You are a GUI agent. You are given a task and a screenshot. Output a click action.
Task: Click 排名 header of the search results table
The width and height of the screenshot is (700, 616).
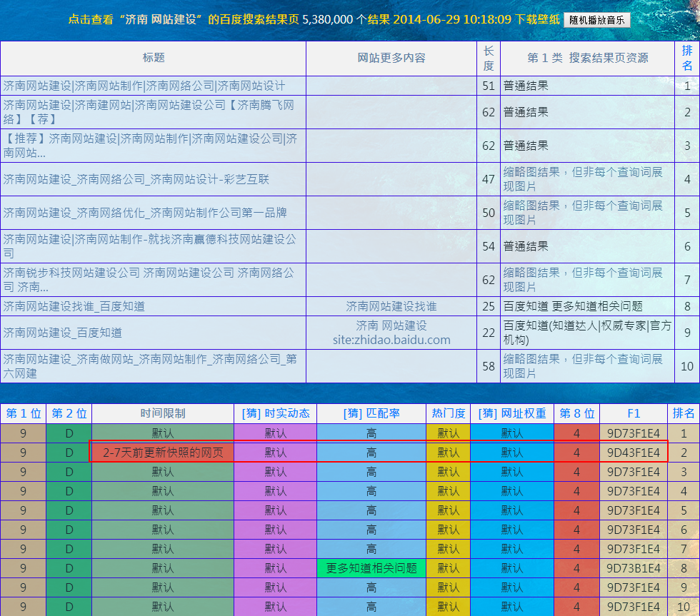(687, 58)
